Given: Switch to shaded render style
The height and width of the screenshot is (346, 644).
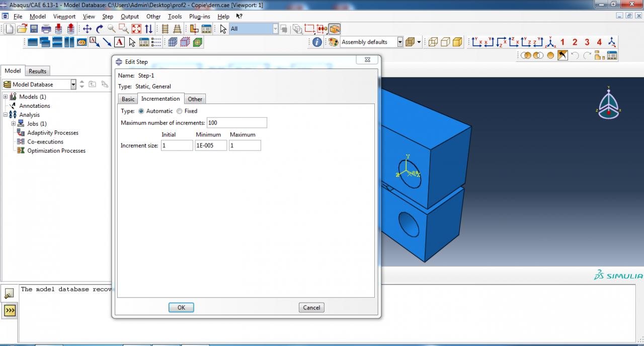Looking at the screenshot, I should [x=457, y=42].
